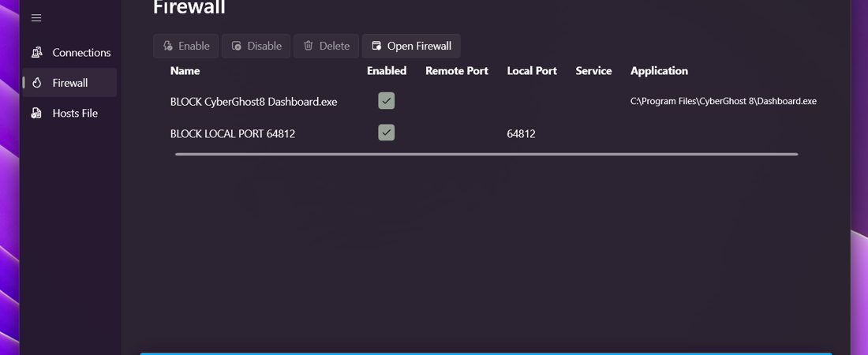Open the hamburger navigation menu

[x=36, y=17]
